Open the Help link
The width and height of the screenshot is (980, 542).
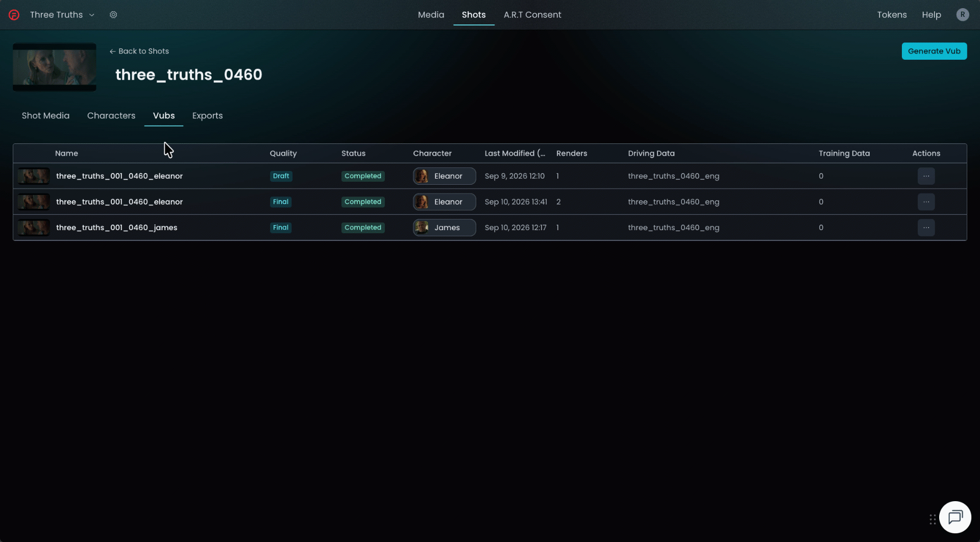click(x=931, y=15)
